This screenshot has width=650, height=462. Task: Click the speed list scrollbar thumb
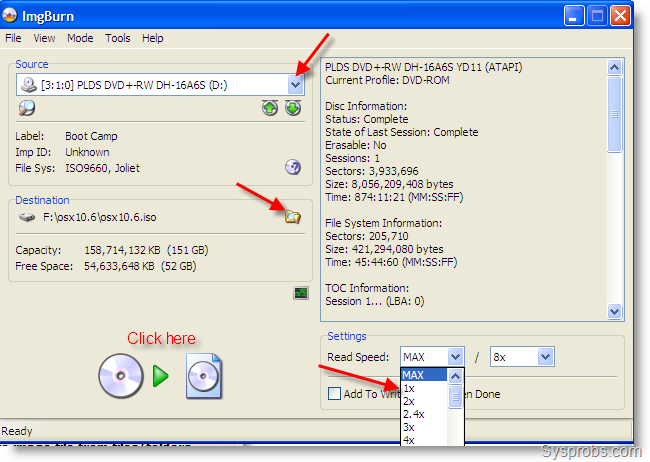(455, 396)
